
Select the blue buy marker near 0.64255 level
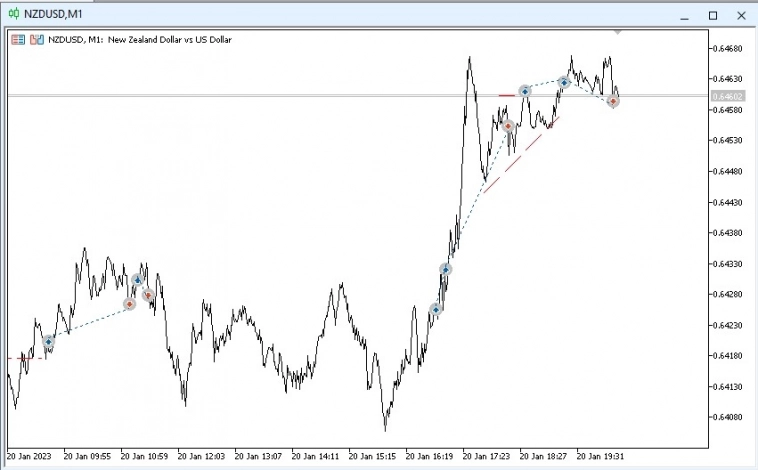tap(436, 310)
